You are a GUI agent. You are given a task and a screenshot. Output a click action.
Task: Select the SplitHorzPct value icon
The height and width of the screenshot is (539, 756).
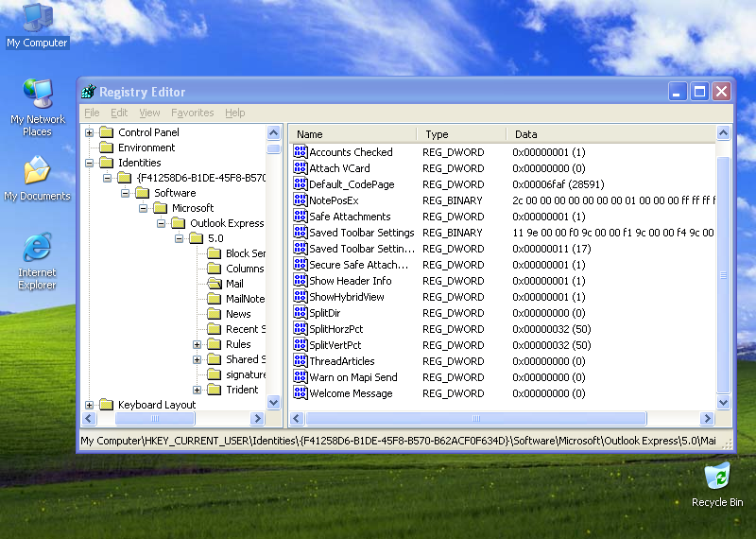[x=300, y=329]
